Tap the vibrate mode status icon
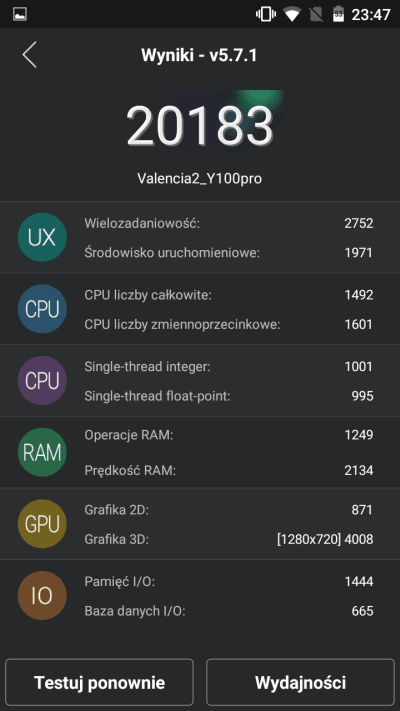The width and height of the screenshot is (400, 711). tap(266, 14)
